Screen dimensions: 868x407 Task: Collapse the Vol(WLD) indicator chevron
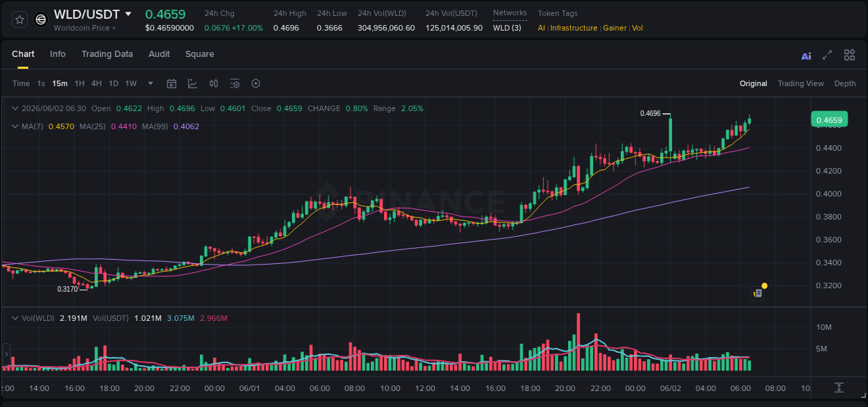click(x=15, y=318)
